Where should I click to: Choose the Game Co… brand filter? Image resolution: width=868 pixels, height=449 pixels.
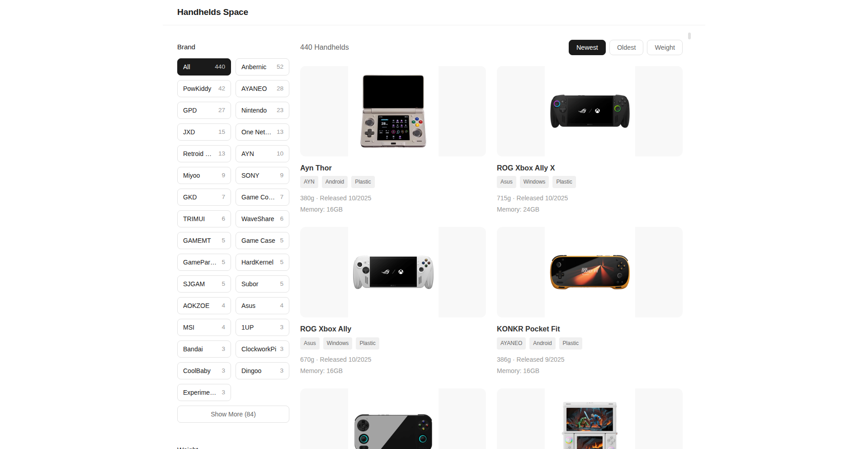pyautogui.click(x=262, y=197)
